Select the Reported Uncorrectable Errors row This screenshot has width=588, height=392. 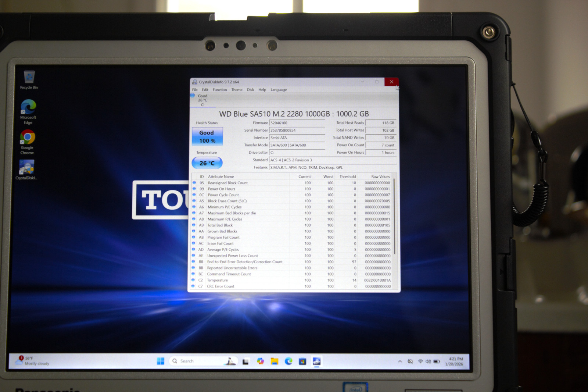coord(292,268)
